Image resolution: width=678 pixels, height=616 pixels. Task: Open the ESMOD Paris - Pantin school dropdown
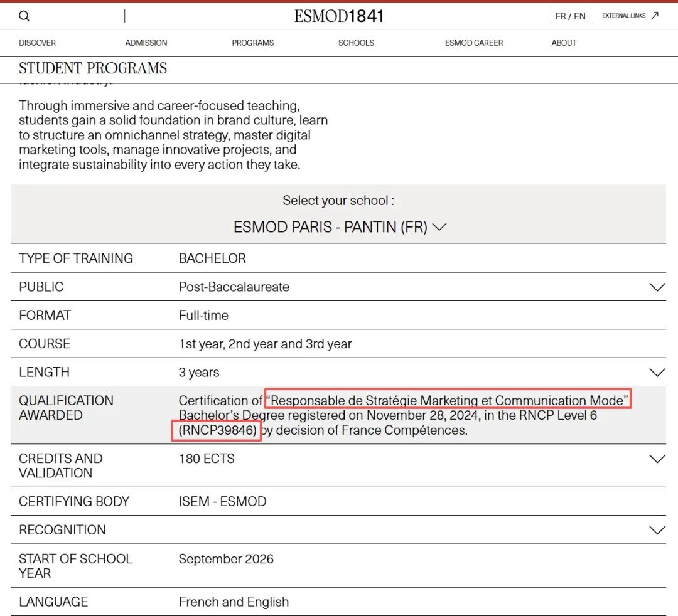[x=340, y=227]
